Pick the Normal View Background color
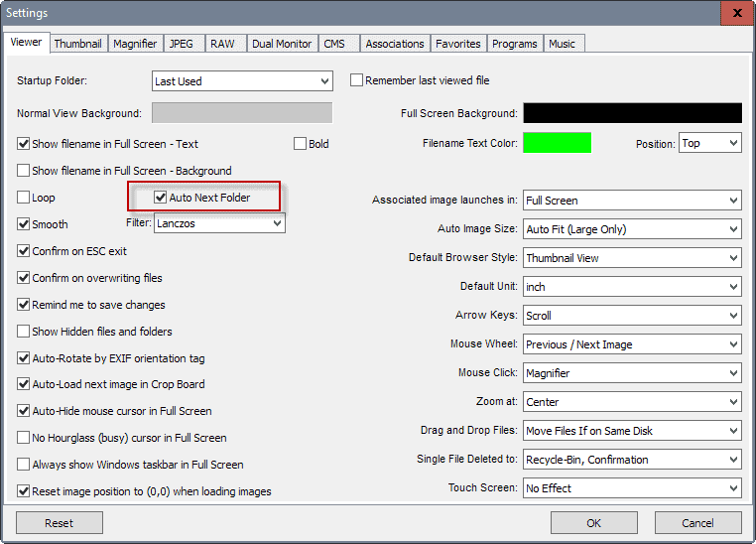Image resolution: width=756 pixels, height=544 pixels. pos(242,113)
